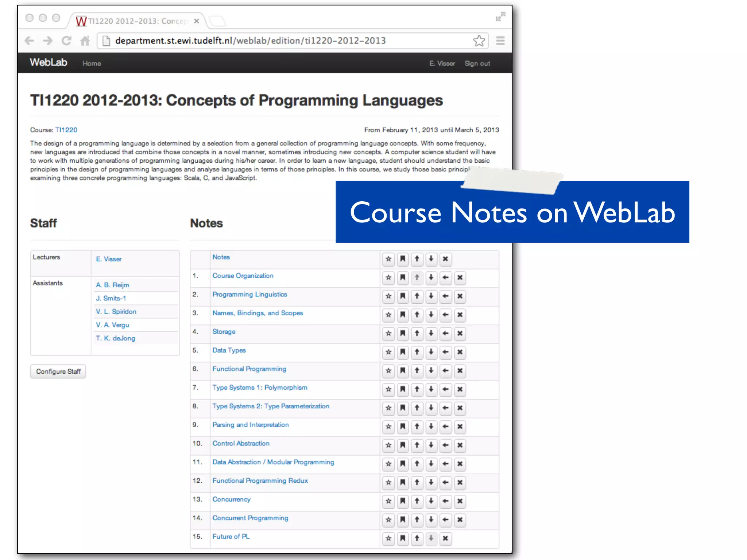The height and width of the screenshot is (560, 747).
Task: Open assistant V. A. Vergu's profile
Action: click(x=112, y=325)
